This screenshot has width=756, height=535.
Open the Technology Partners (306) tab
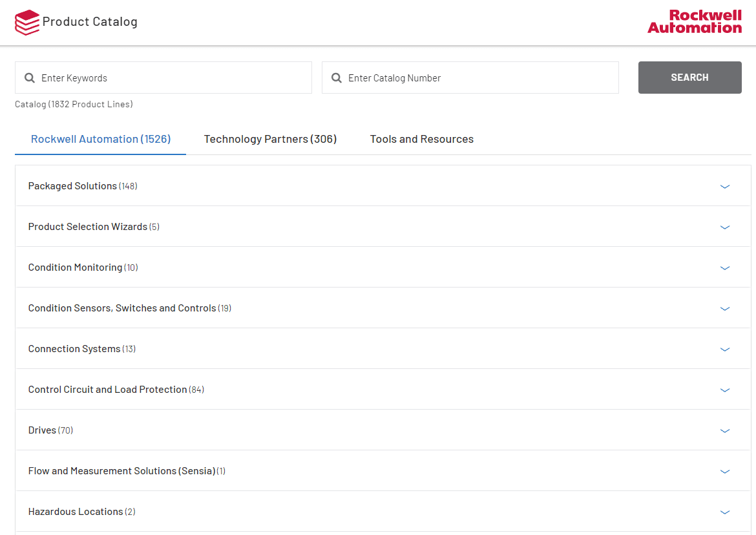270,140
